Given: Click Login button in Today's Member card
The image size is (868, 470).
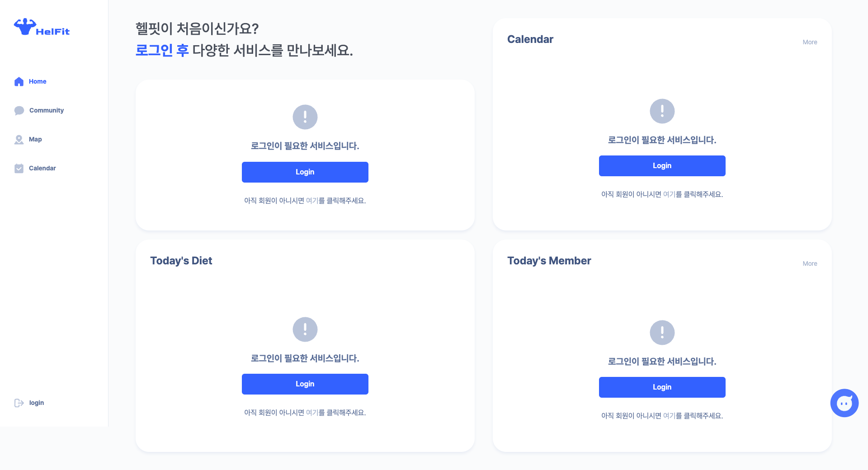Looking at the screenshot, I should [662, 387].
